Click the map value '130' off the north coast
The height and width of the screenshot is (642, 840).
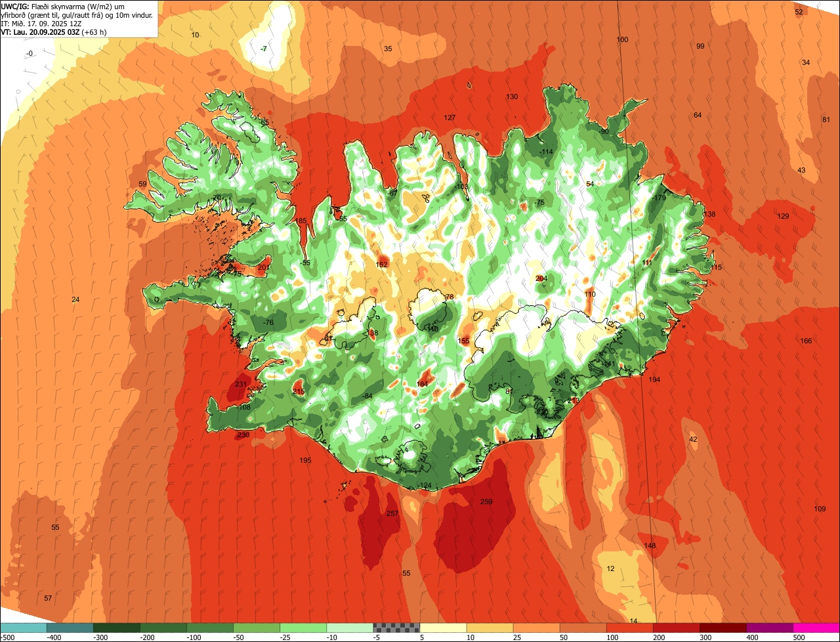click(512, 96)
